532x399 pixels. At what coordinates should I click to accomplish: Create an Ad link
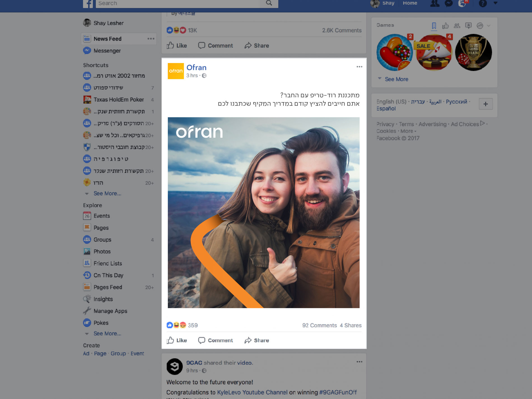pyautogui.click(x=86, y=353)
